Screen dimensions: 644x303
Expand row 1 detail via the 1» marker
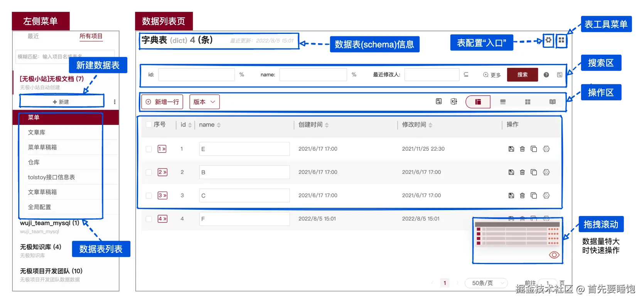coord(162,149)
